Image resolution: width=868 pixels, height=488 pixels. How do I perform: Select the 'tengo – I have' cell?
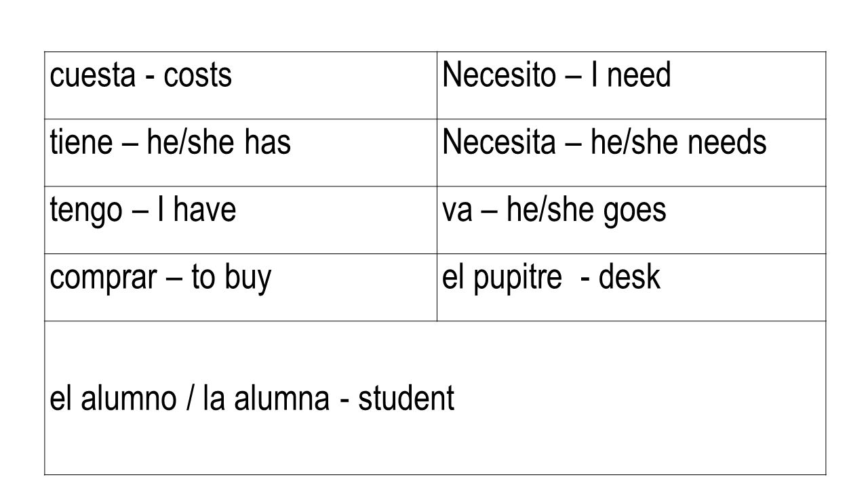(241, 220)
